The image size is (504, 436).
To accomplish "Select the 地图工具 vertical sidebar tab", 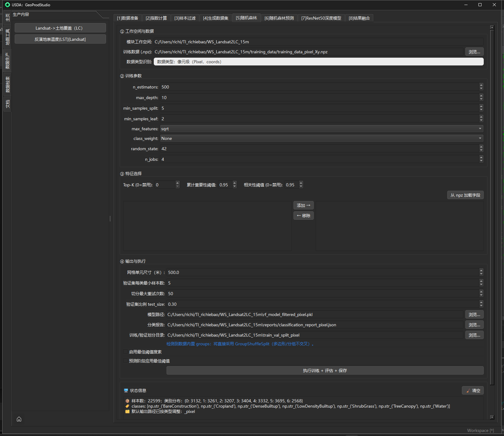I will tap(7, 37).
